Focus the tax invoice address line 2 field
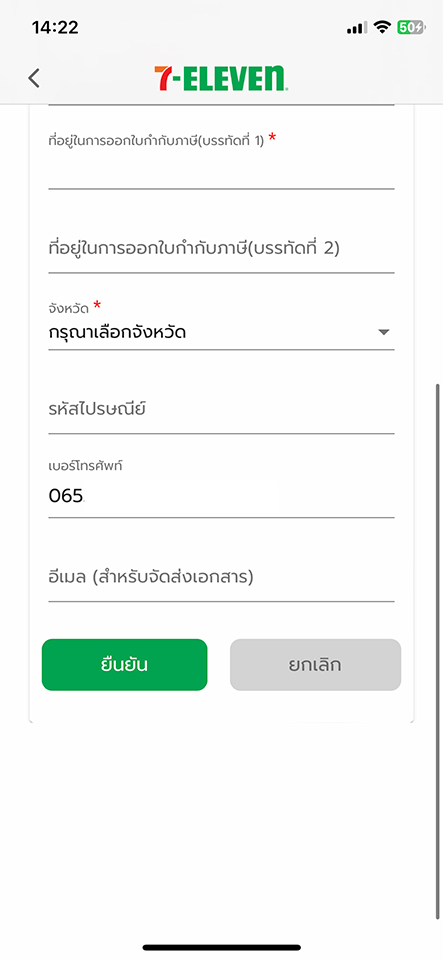 pyautogui.click(x=221, y=249)
